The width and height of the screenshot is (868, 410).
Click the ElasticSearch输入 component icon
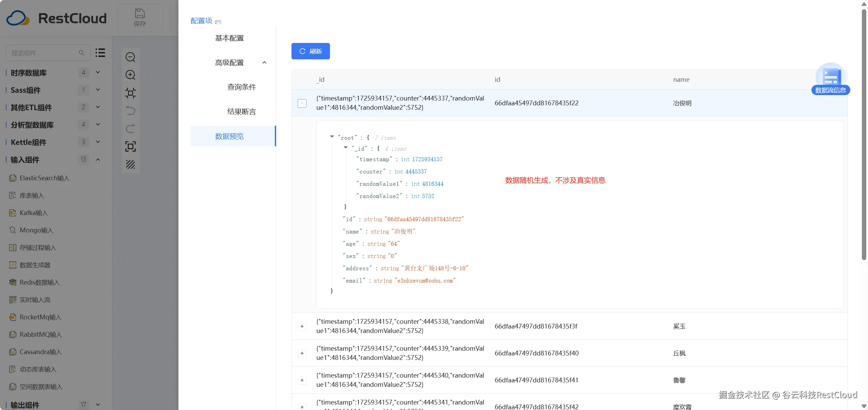pyautogui.click(x=13, y=178)
